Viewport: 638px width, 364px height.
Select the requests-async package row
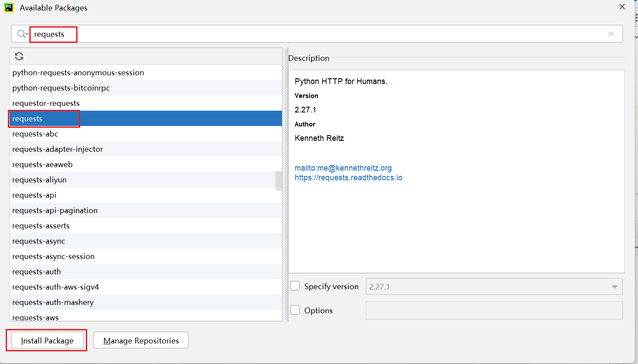pos(146,241)
